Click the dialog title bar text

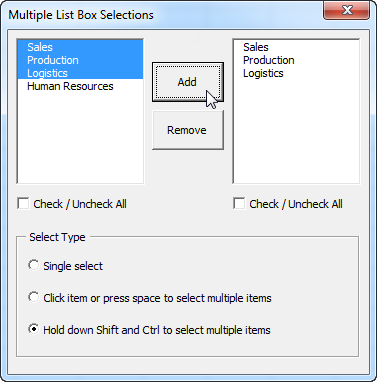pos(81,15)
